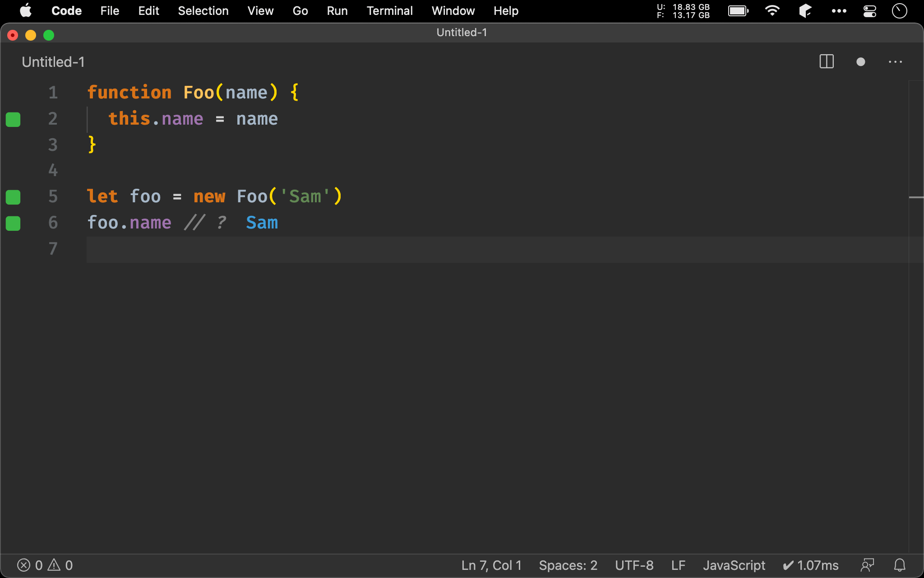Image resolution: width=924 pixels, height=578 pixels.
Task: Click green coverage indicator on line 6
Action: (13, 223)
